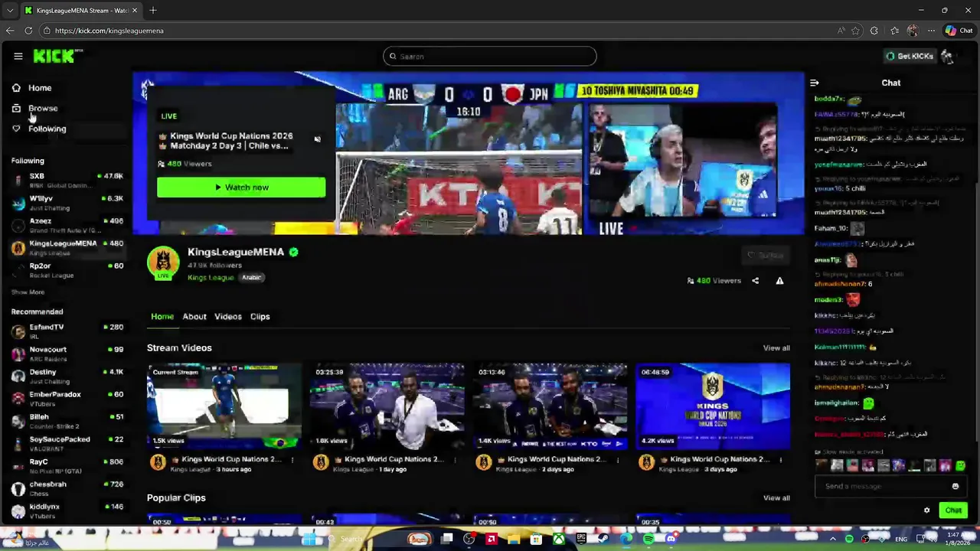This screenshot has height=551, width=980.
Task: Open the browser extensions icon
Action: point(874,31)
